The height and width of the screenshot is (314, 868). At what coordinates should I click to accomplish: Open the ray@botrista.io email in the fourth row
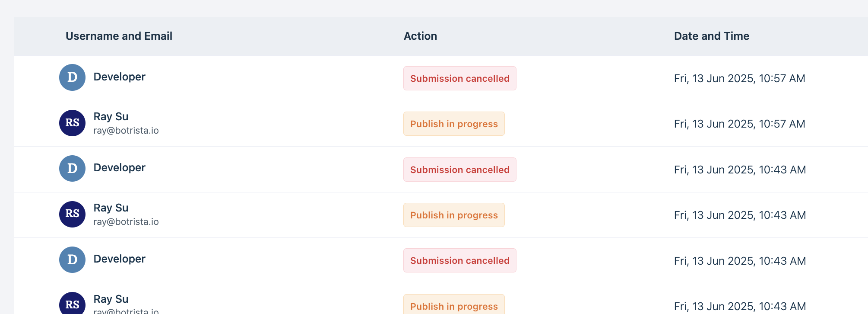[126, 222]
